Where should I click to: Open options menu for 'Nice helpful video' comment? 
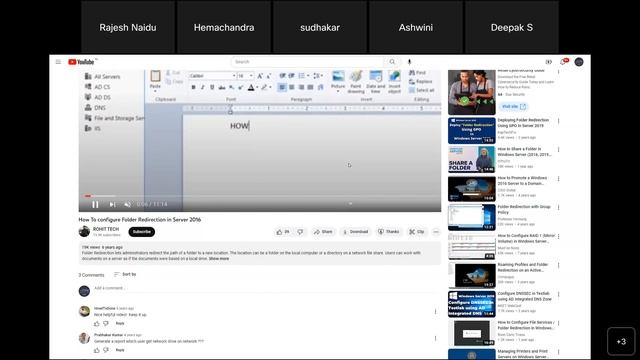(x=436, y=312)
